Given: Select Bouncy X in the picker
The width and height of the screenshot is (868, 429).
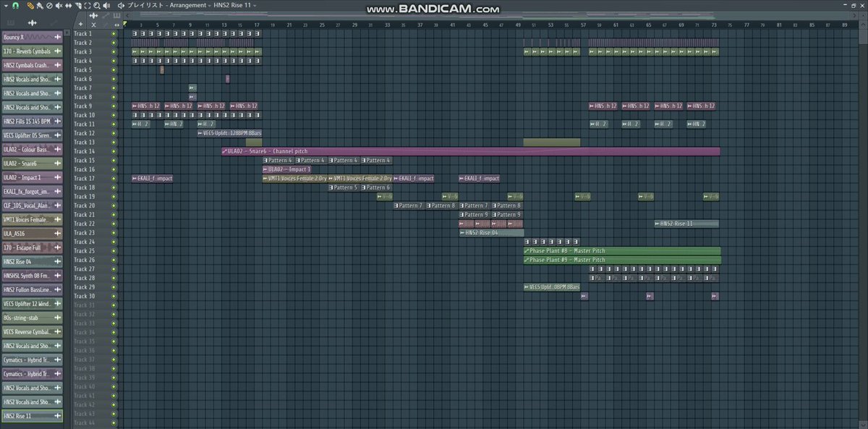Looking at the screenshot, I should (32, 37).
